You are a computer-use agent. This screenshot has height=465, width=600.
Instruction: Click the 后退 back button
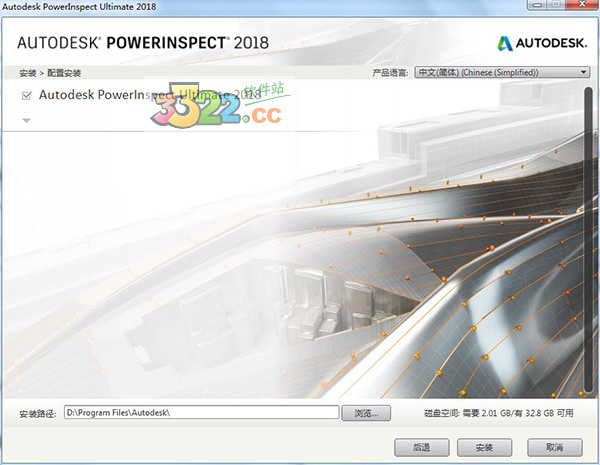[422, 447]
